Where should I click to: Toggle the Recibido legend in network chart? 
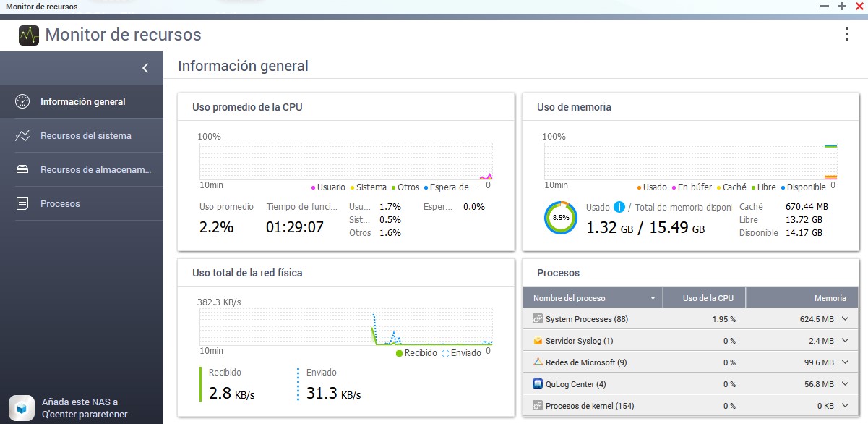click(x=416, y=353)
